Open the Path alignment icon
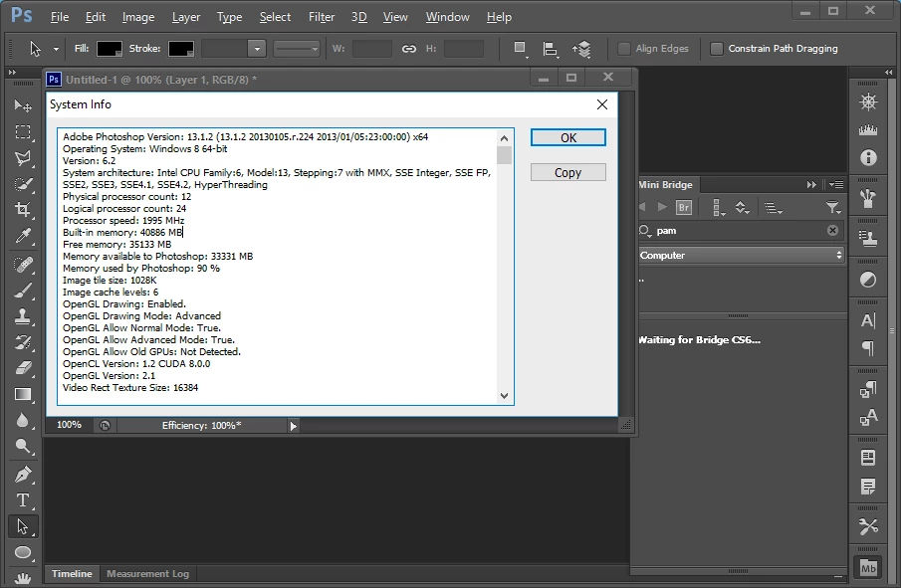Image resolution: width=901 pixels, height=588 pixels. click(x=551, y=49)
